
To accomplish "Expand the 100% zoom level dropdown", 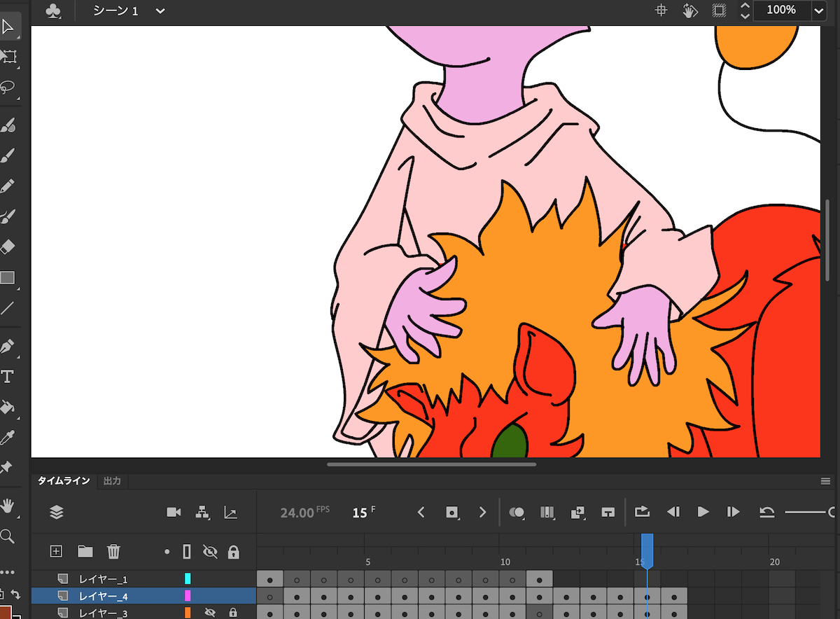I will click(818, 11).
